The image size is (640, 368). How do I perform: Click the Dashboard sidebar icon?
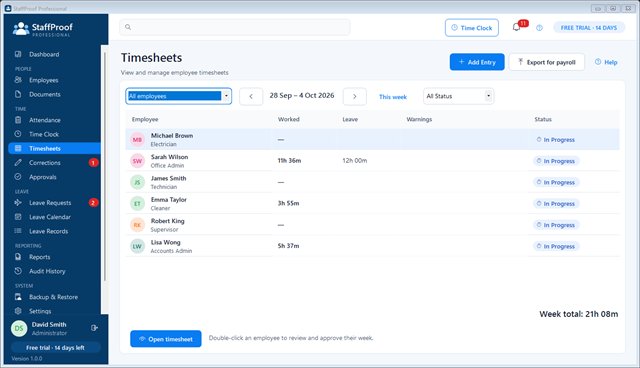tap(18, 54)
